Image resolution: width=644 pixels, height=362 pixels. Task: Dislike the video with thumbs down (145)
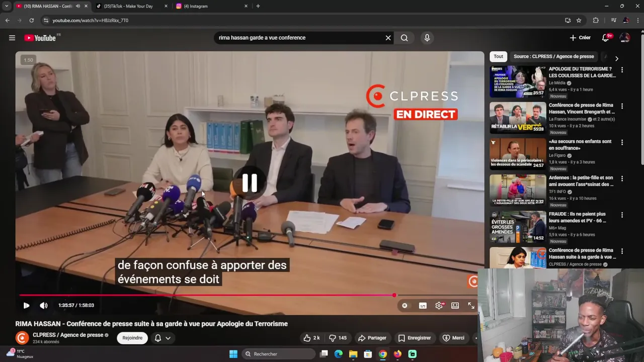pyautogui.click(x=338, y=338)
